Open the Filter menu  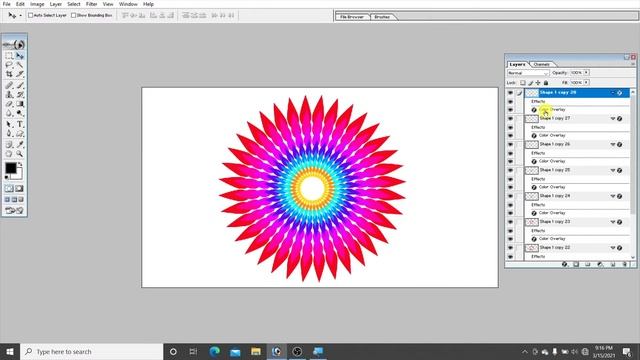click(91, 4)
